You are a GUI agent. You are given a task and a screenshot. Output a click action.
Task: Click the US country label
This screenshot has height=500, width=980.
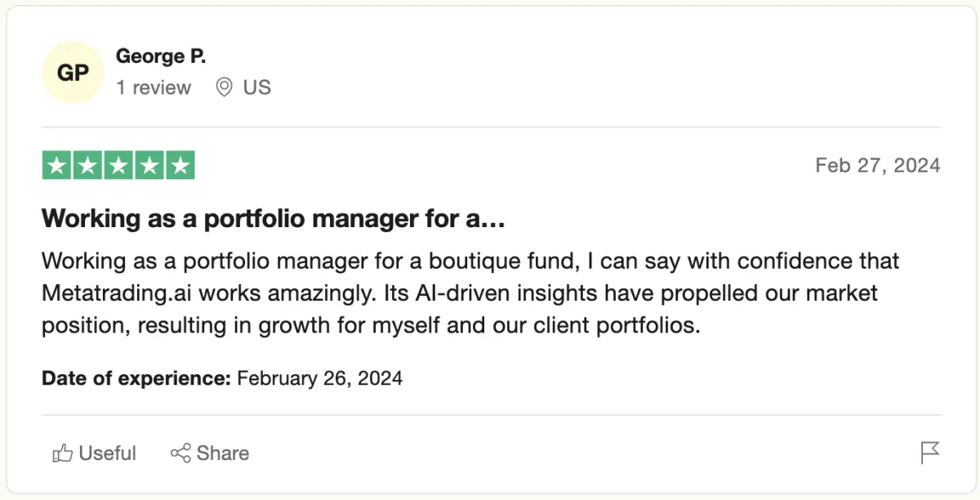[x=257, y=87]
